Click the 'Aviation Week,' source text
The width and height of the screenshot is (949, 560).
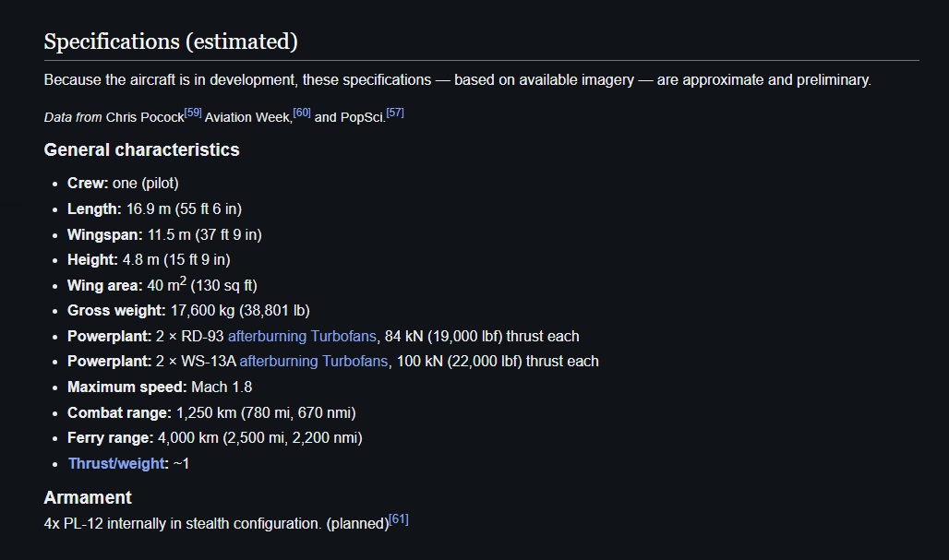pos(248,117)
